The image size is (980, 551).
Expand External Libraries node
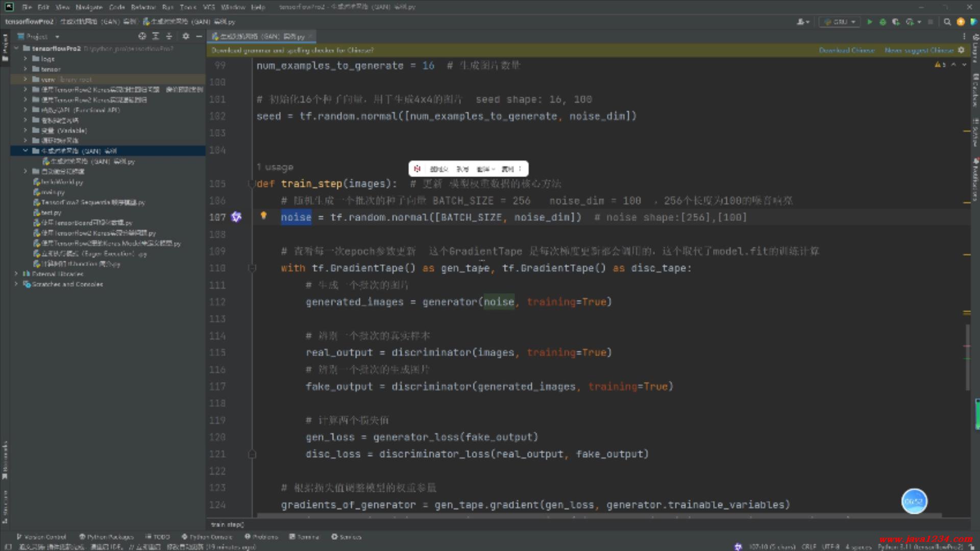pyautogui.click(x=16, y=274)
